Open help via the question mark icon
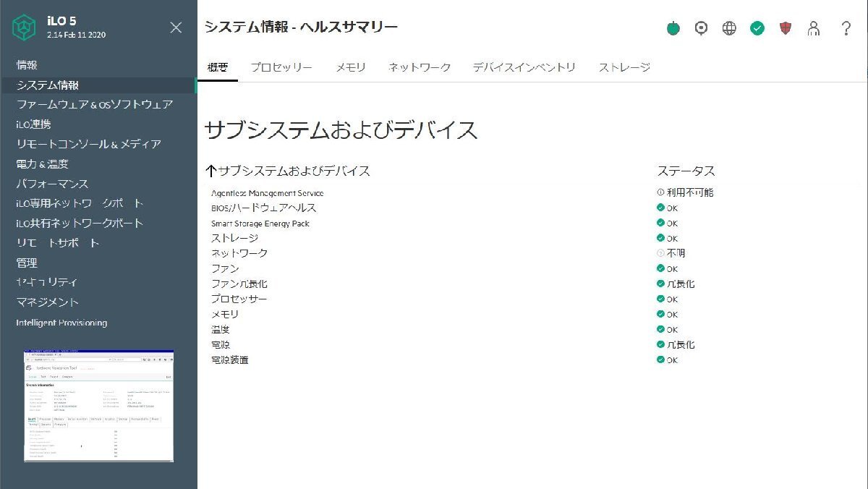This screenshot has height=489, width=868. coord(845,28)
